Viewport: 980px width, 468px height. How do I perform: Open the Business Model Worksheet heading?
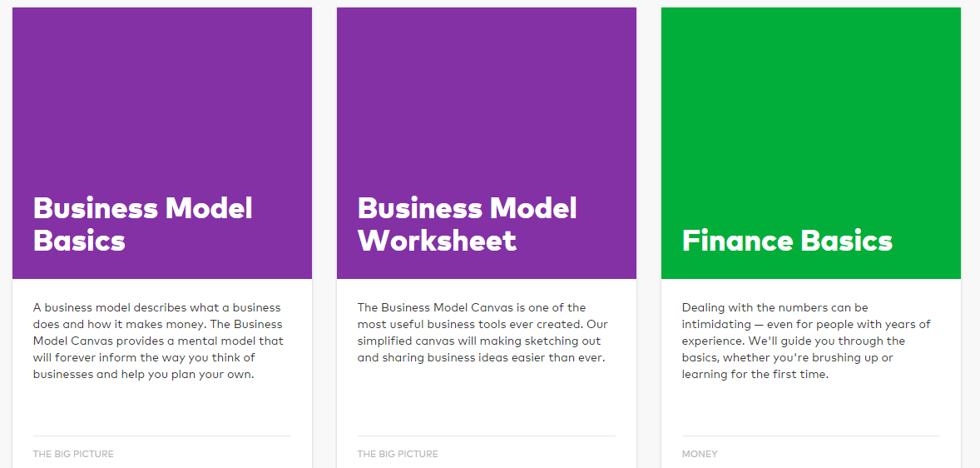click(x=467, y=224)
